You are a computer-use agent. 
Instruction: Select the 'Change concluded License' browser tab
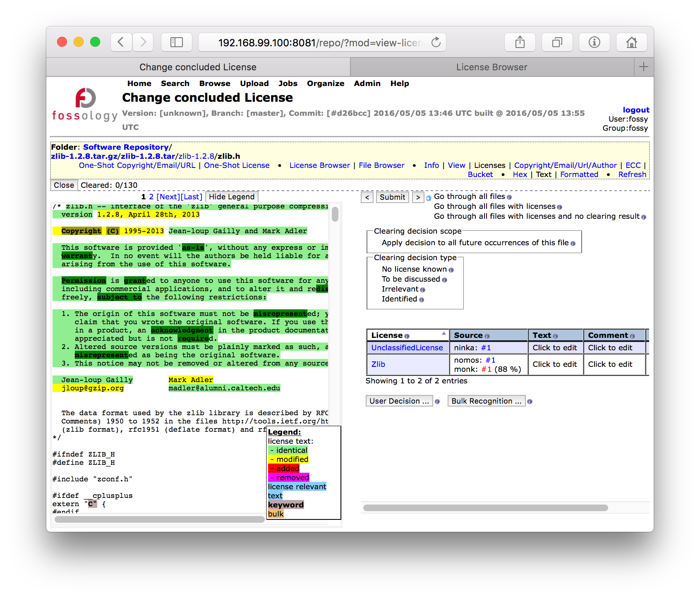click(198, 67)
